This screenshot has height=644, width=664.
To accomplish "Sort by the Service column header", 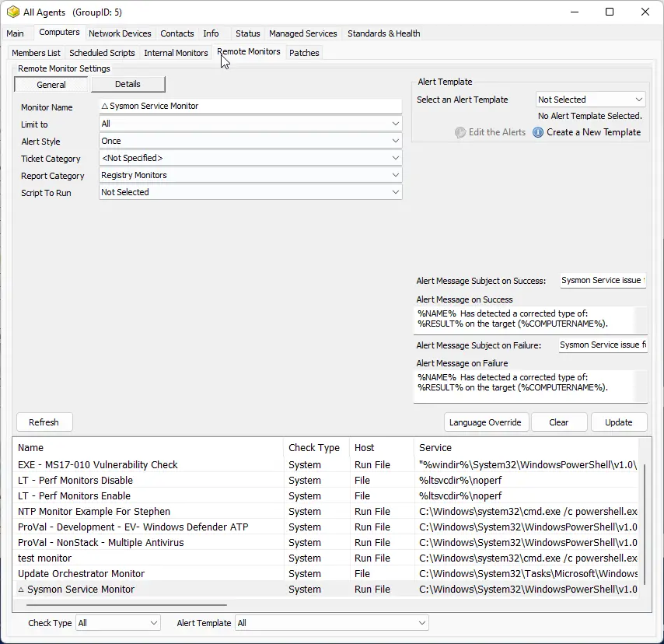I will pyautogui.click(x=526, y=448).
